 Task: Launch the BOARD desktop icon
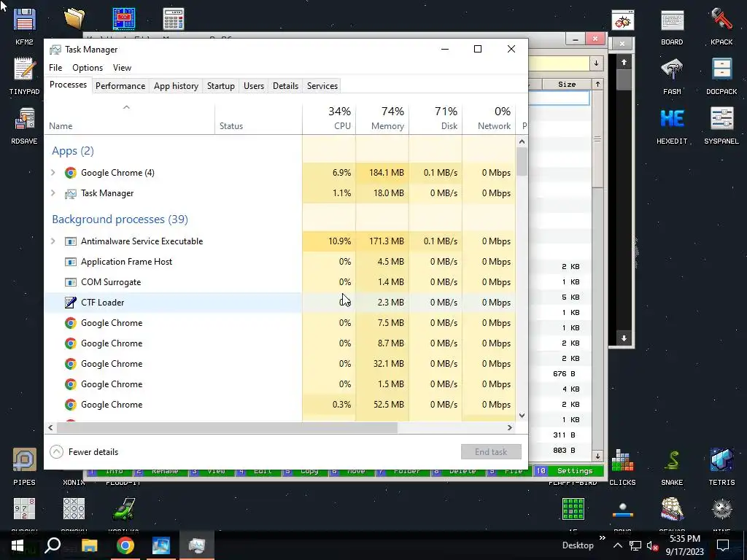tap(672, 21)
